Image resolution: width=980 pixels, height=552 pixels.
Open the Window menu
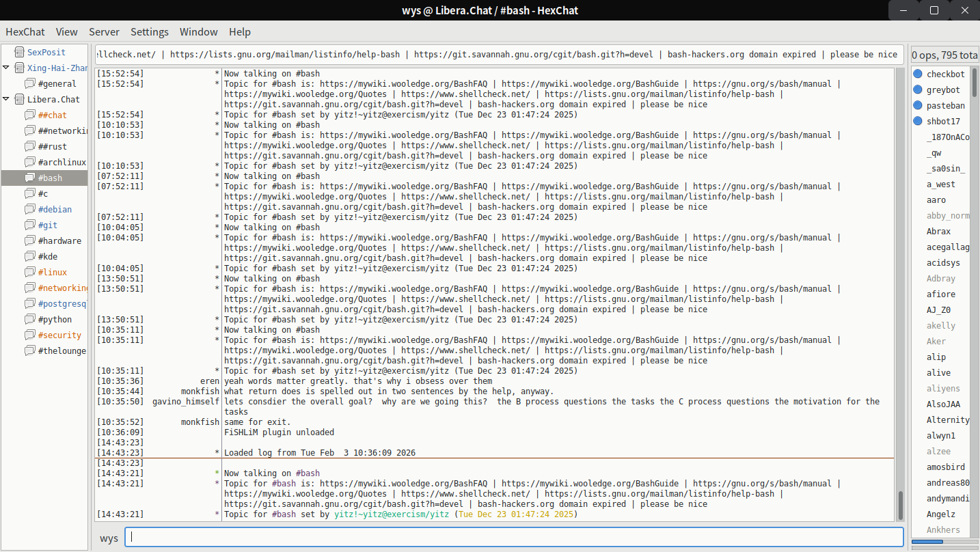[x=199, y=31]
